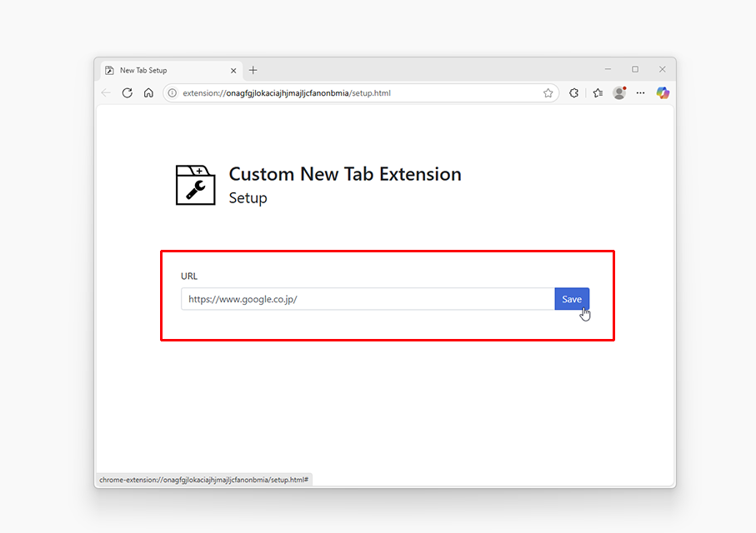Click the Save button
Screen dimensions: 756x533
click(572, 299)
